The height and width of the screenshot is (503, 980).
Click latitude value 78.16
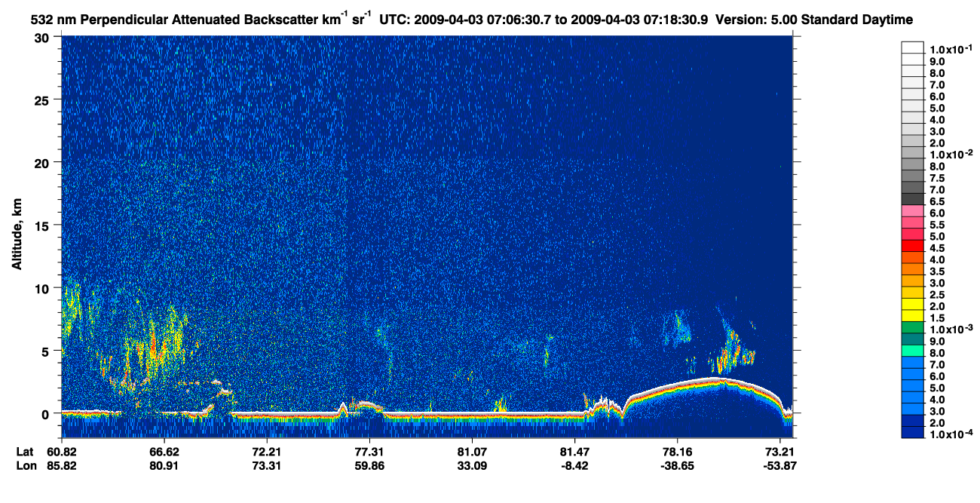click(677, 452)
